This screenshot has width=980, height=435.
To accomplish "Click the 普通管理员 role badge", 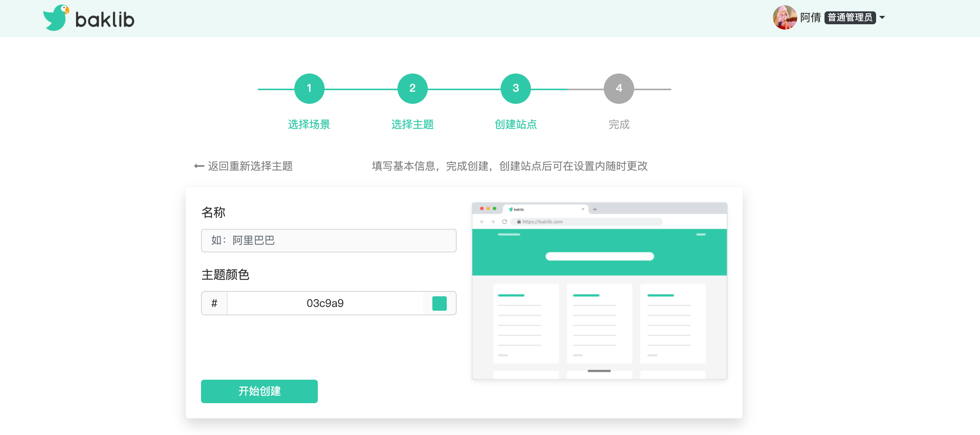I will pyautogui.click(x=850, y=17).
